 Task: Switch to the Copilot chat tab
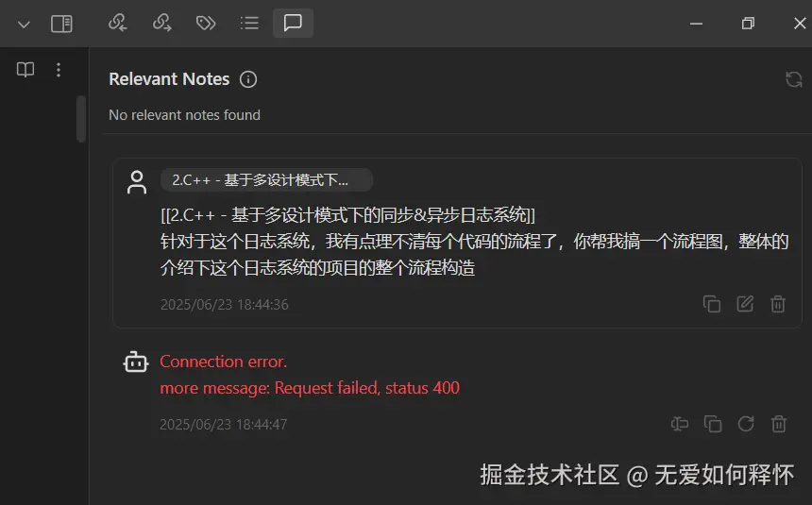coord(293,24)
